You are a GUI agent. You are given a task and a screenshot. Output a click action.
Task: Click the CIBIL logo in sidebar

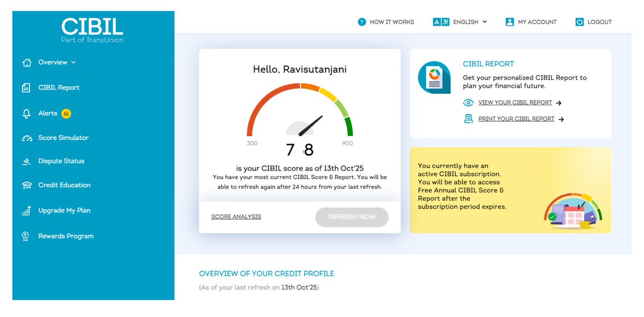click(x=92, y=30)
